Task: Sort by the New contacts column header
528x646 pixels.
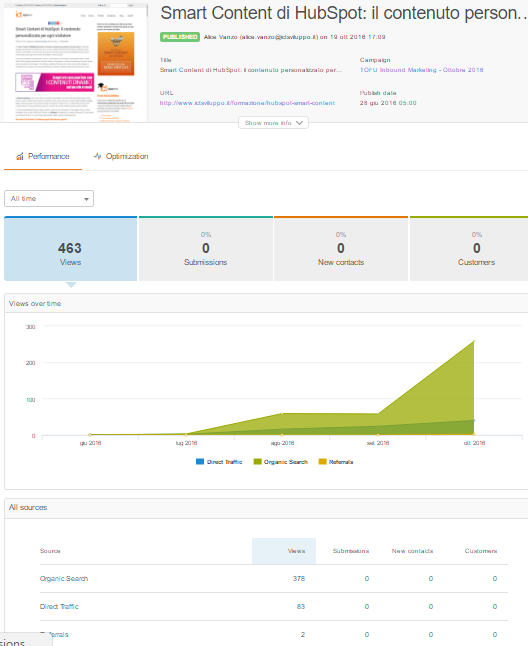Action: coord(412,551)
